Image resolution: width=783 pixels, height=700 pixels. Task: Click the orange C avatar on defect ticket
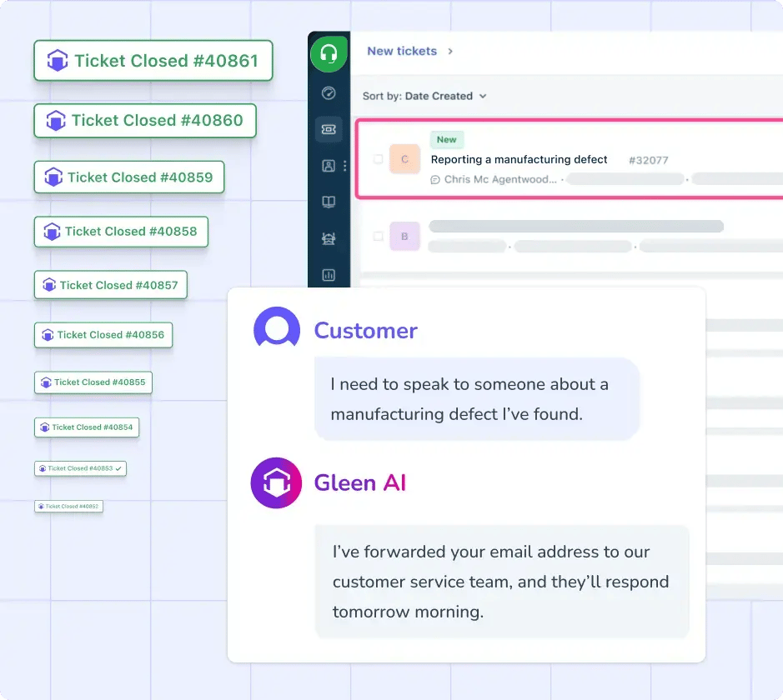(x=404, y=159)
